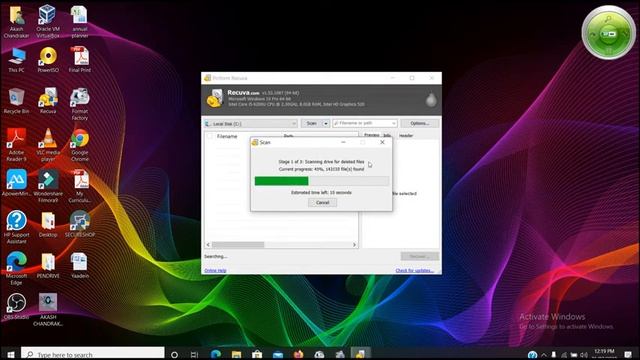Viewport: 640px width, 360px height.
Task: Click the Path column header
Action: 289,136
